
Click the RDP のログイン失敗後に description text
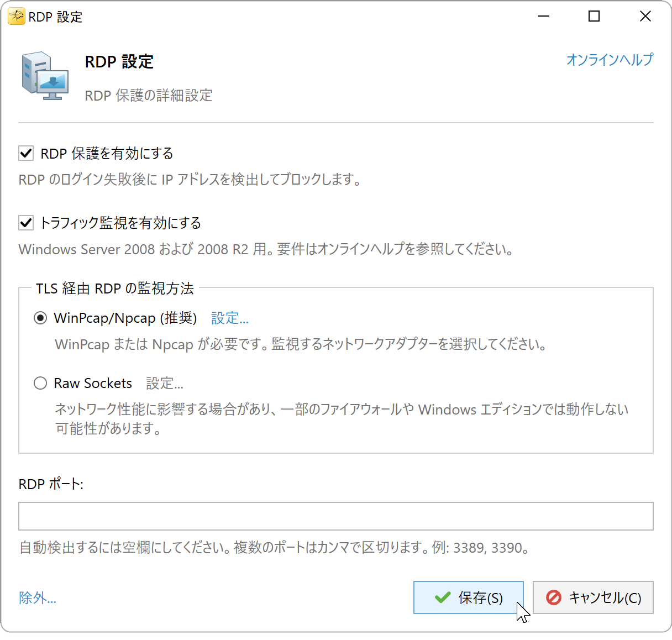191,180
